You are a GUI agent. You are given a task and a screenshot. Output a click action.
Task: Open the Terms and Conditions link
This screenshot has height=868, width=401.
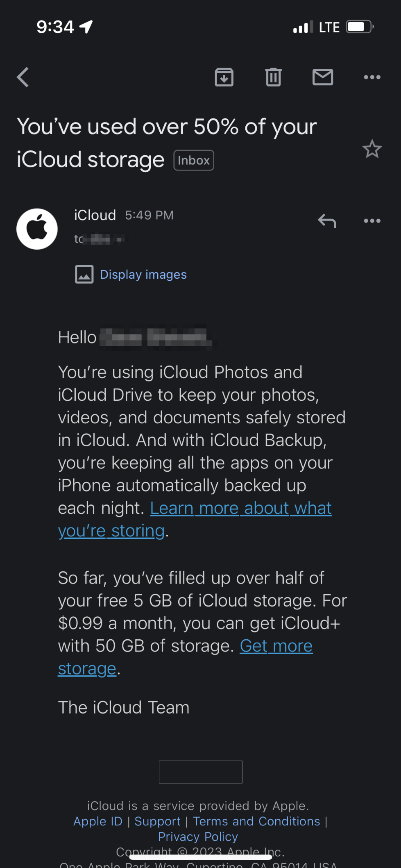click(256, 821)
